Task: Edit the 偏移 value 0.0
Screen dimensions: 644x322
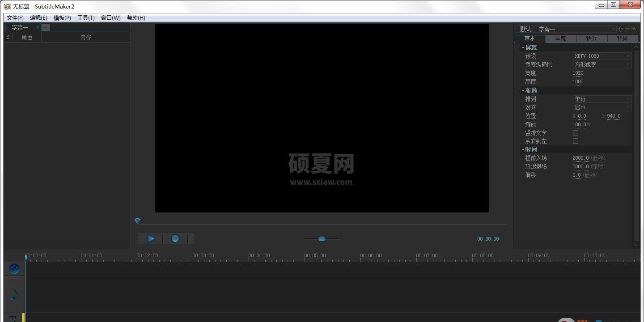Action: (576, 175)
